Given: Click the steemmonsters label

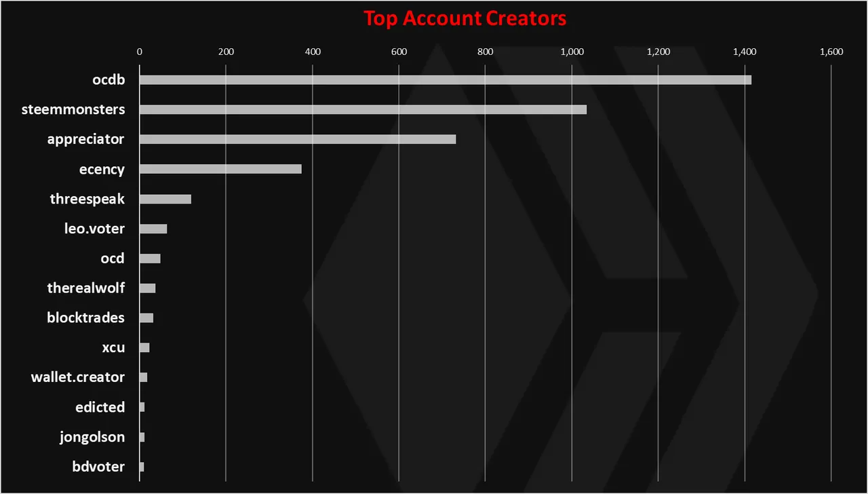Looking at the screenshot, I should [x=73, y=109].
